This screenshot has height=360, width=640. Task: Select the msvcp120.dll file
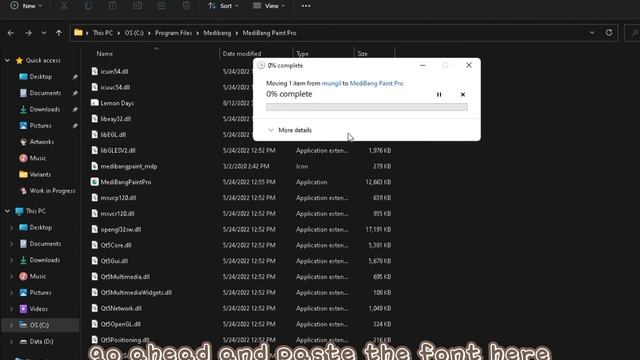pyautogui.click(x=118, y=198)
